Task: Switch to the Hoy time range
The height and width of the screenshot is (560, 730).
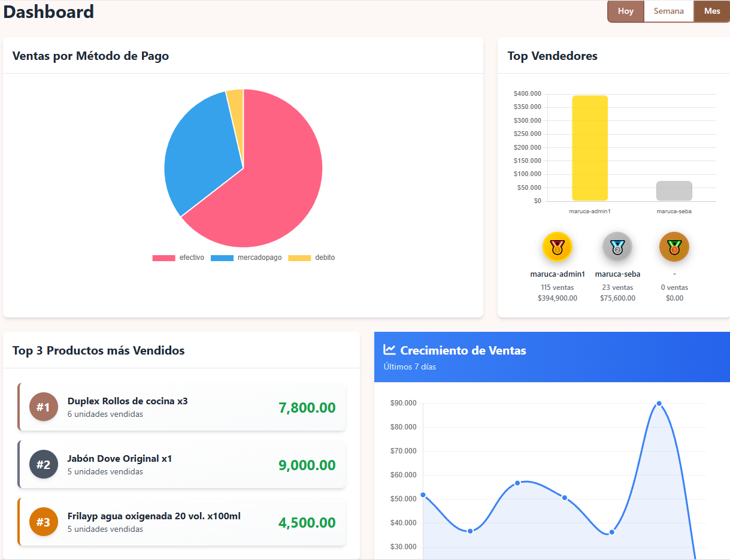Action: (x=626, y=11)
